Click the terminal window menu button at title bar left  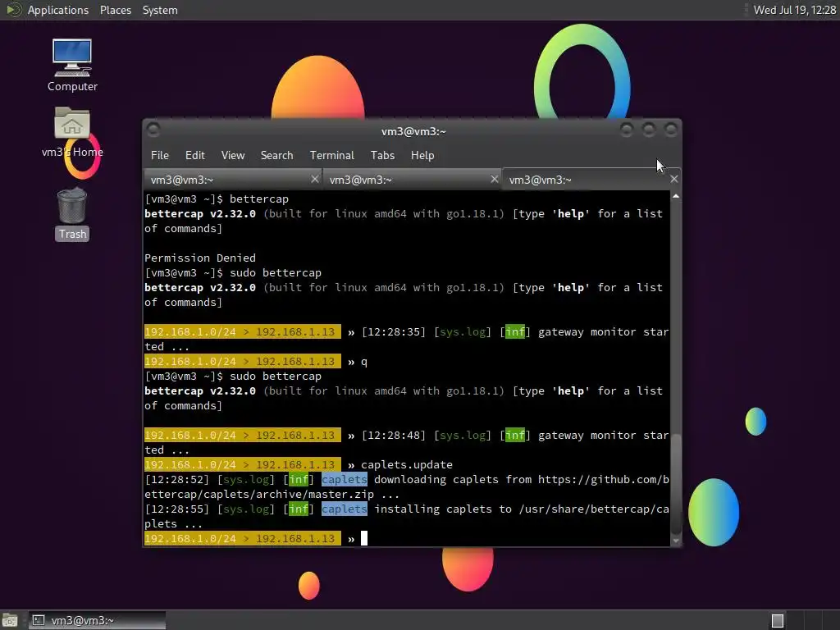pos(153,130)
